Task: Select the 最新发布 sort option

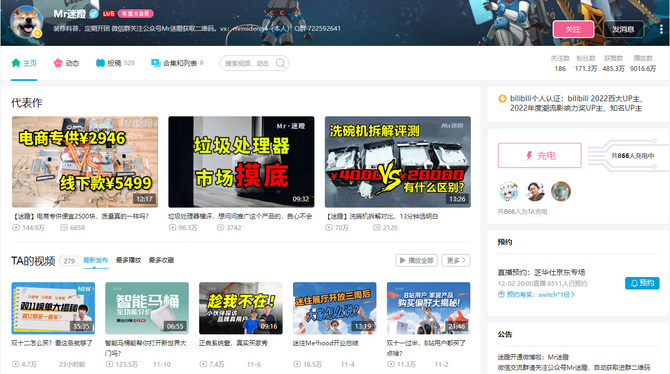Action: click(x=96, y=260)
